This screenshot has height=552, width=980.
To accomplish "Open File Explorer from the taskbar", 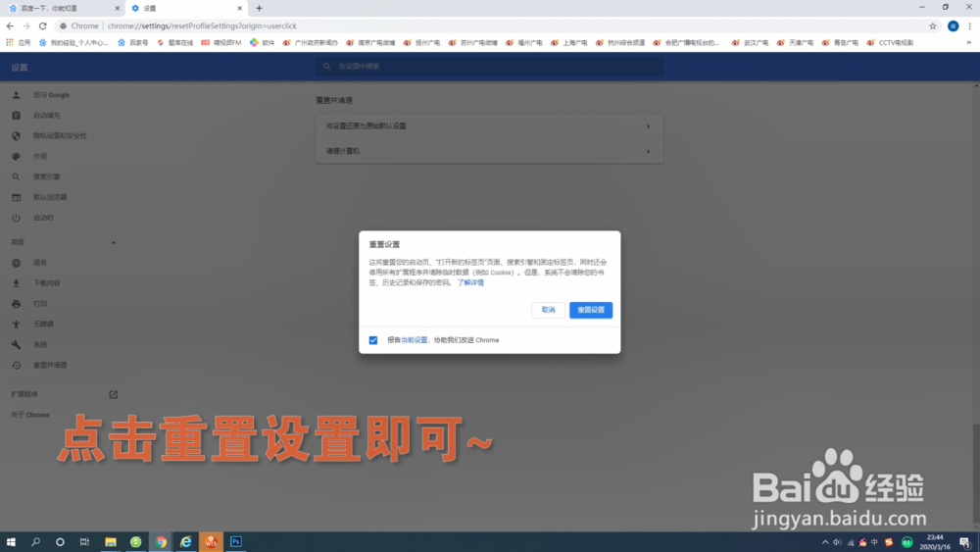I will [111, 542].
